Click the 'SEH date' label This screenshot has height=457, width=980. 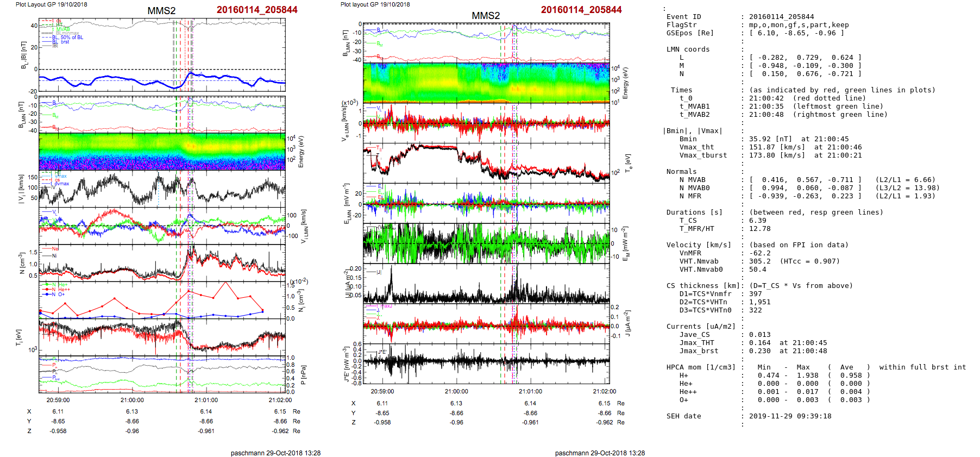click(684, 416)
